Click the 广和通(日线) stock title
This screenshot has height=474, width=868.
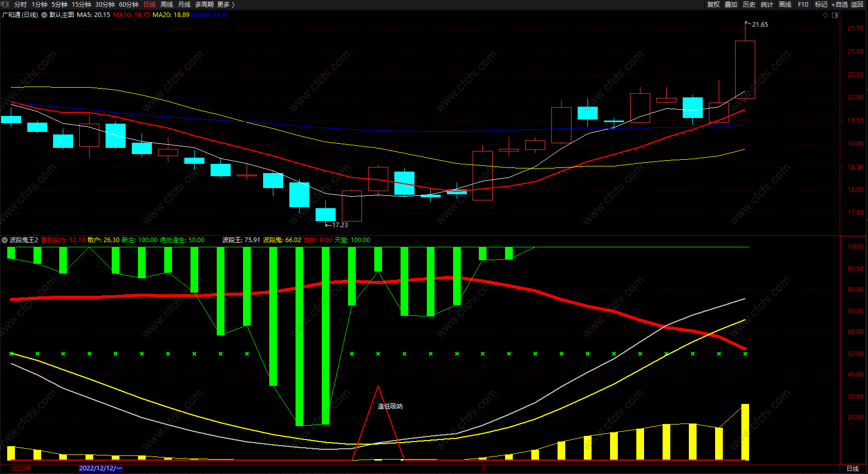click(x=20, y=15)
